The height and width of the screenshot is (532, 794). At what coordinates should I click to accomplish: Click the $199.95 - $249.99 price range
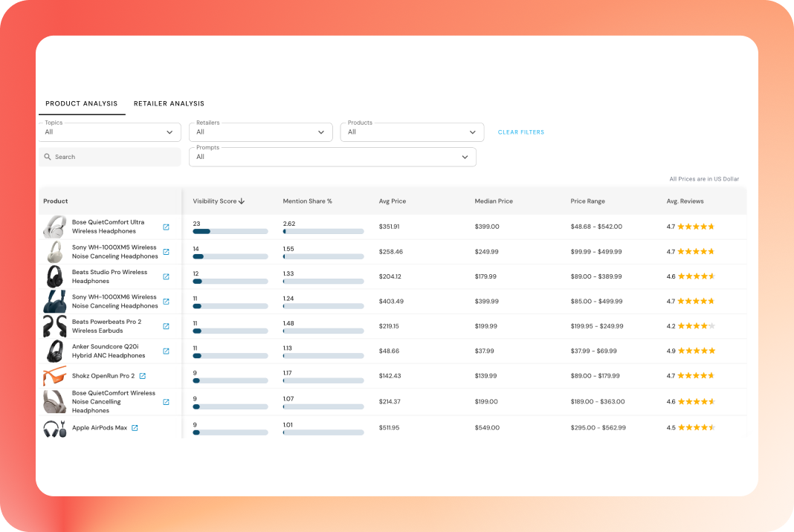click(597, 326)
